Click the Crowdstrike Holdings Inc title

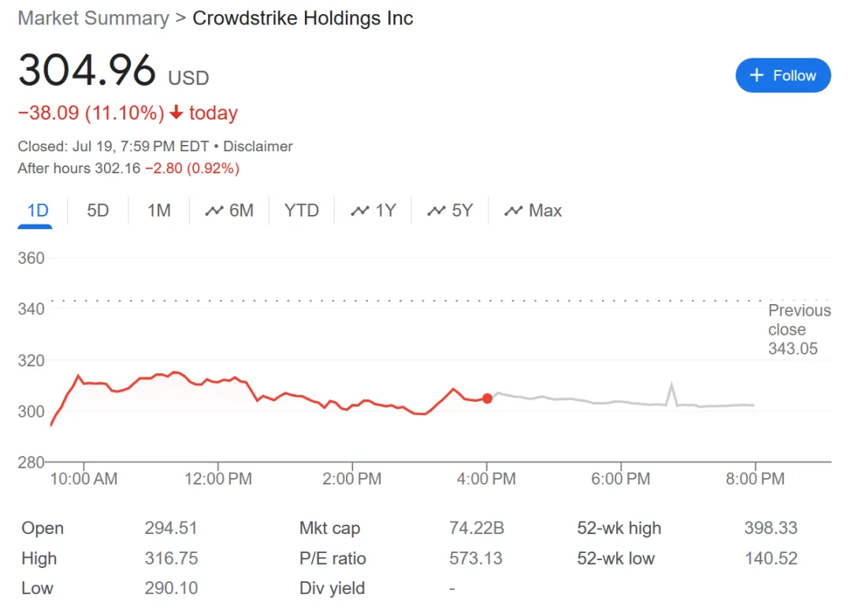303,18
